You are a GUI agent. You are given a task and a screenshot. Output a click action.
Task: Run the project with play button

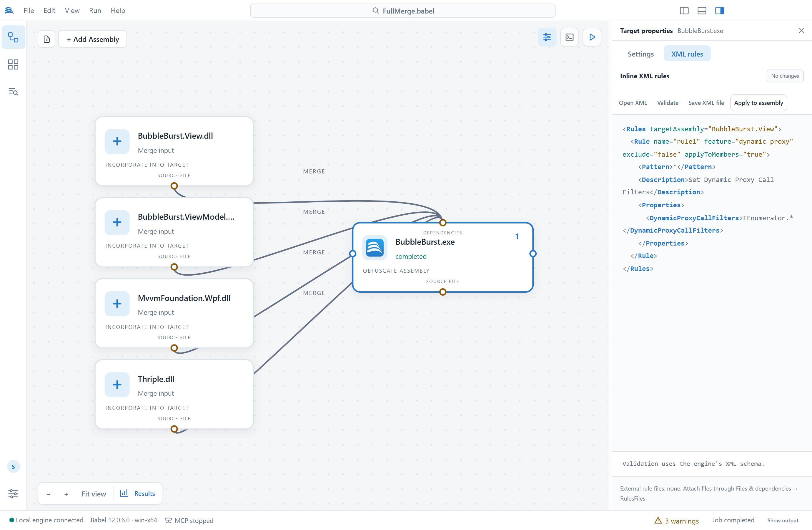[592, 37]
